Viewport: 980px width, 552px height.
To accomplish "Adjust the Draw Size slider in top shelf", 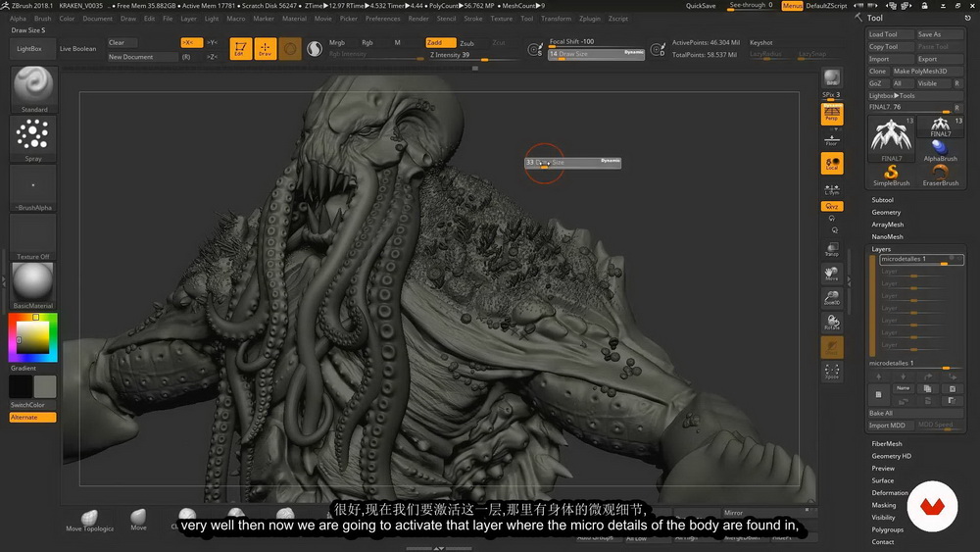I will 596,54.
